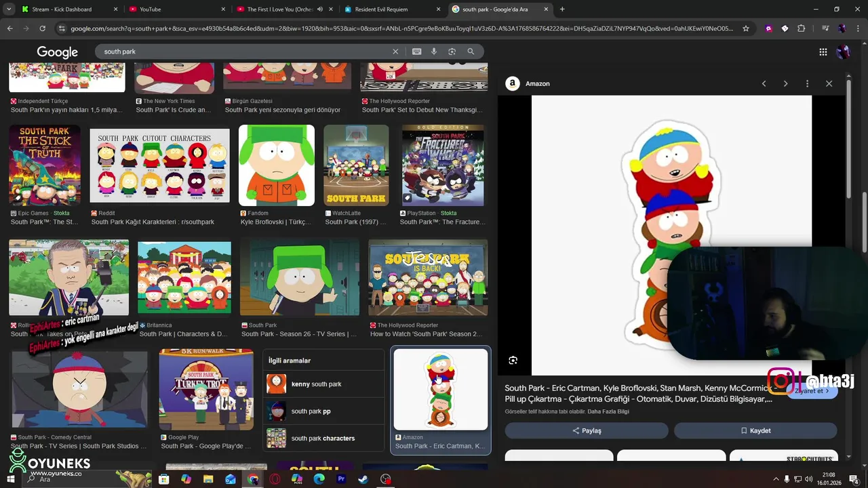Choose related search kenny south park

coord(324,384)
